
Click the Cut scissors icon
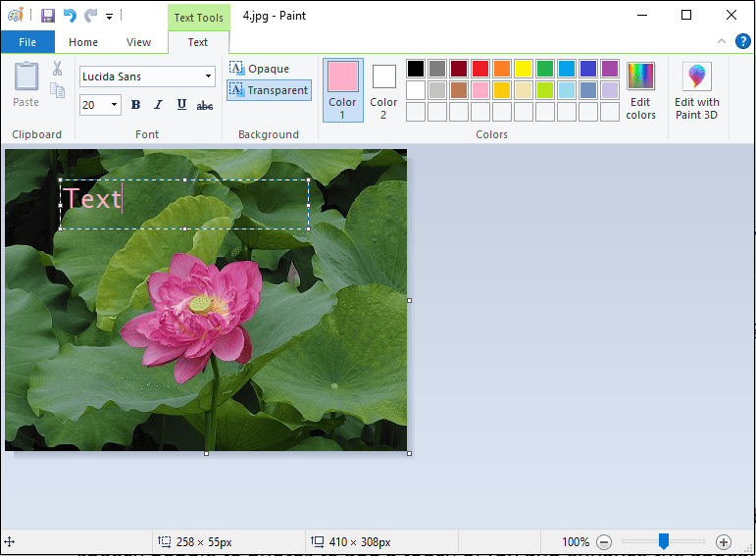58,68
